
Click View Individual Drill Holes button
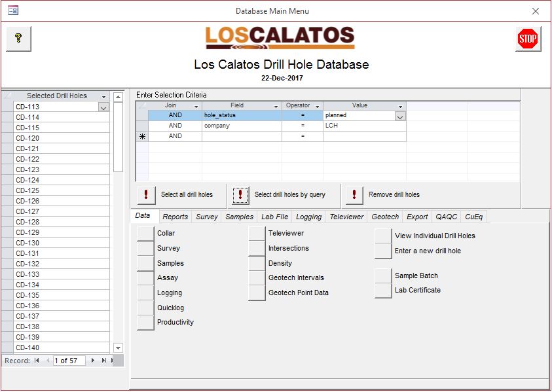(383, 236)
